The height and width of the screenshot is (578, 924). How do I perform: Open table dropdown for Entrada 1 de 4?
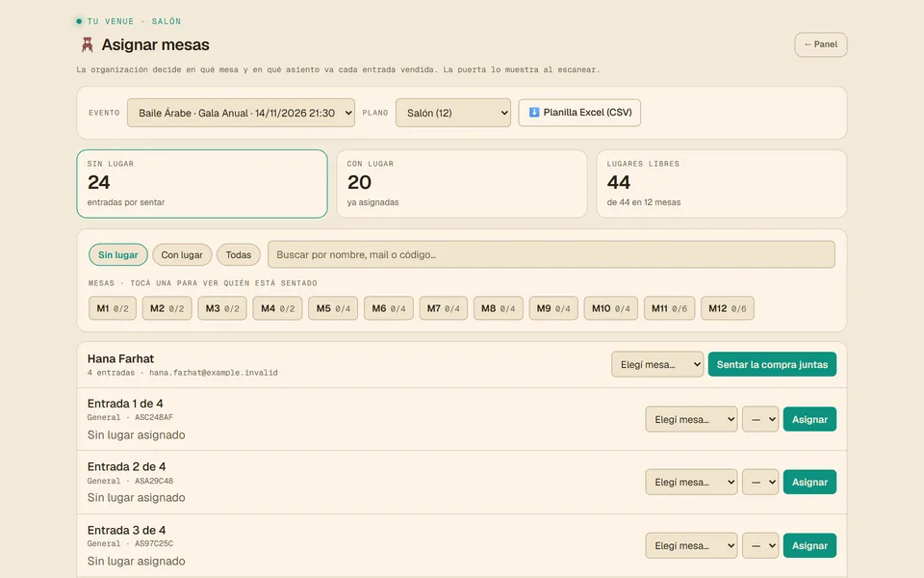[x=691, y=419]
